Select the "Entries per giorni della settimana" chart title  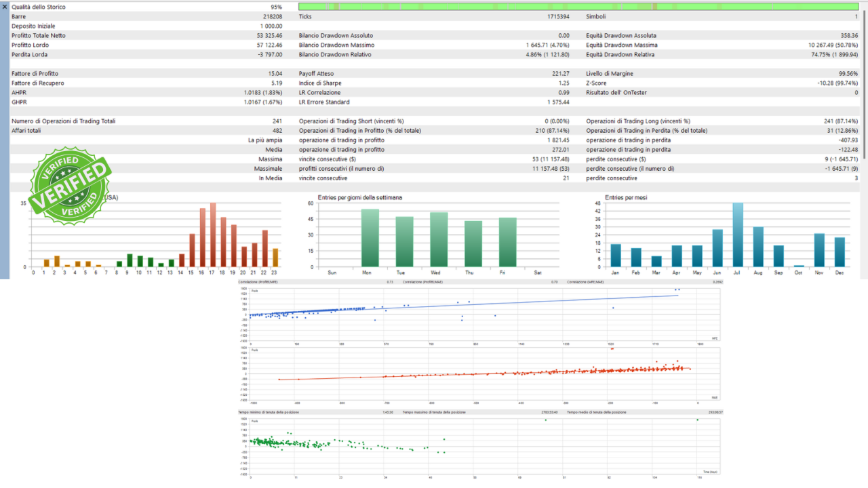[359, 197]
